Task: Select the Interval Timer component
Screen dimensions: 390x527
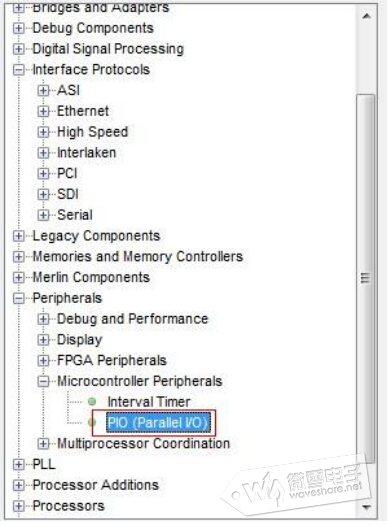Action: pyautogui.click(x=149, y=402)
